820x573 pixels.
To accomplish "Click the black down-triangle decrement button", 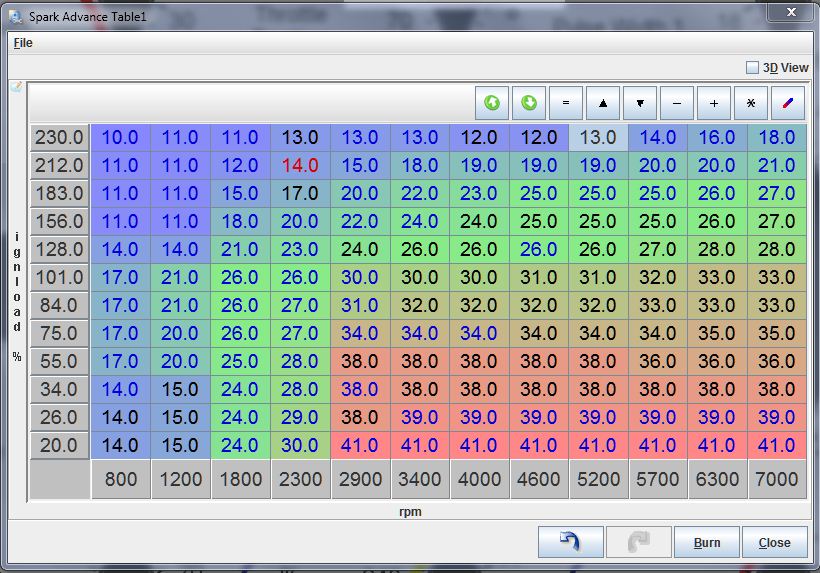I will [x=640, y=103].
